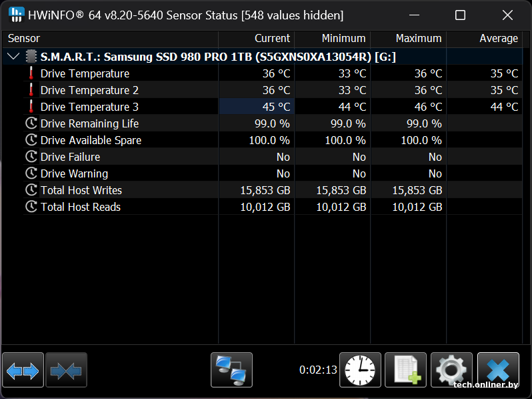Click the HWiNFO 64 Sensor Status window title
The height and width of the screenshot is (399, 532).
[186, 15]
